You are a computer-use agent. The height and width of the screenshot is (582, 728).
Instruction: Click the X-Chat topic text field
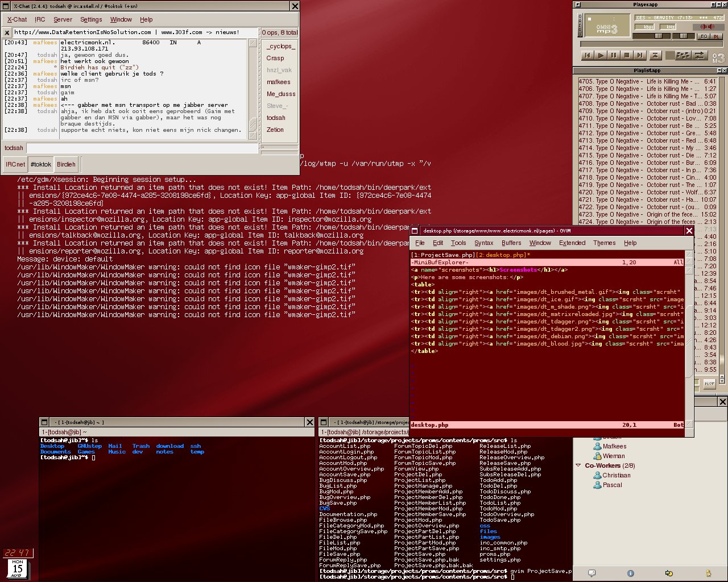(x=135, y=32)
